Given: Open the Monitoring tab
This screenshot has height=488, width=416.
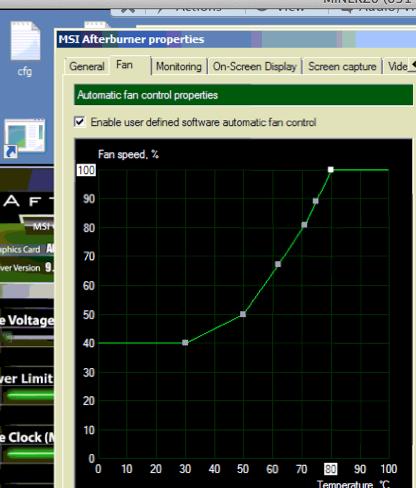Looking at the screenshot, I should pyautogui.click(x=179, y=67).
